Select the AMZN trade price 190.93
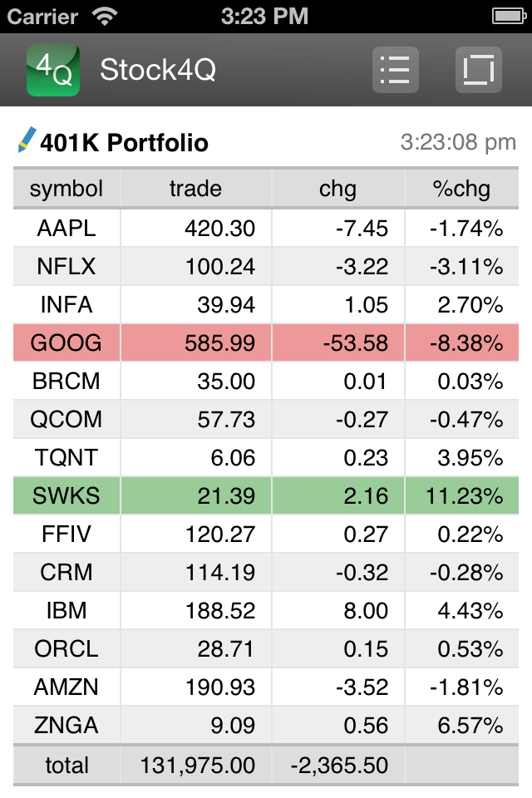Image resolution: width=532 pixels, height=798 pixels. coord(220,687)
